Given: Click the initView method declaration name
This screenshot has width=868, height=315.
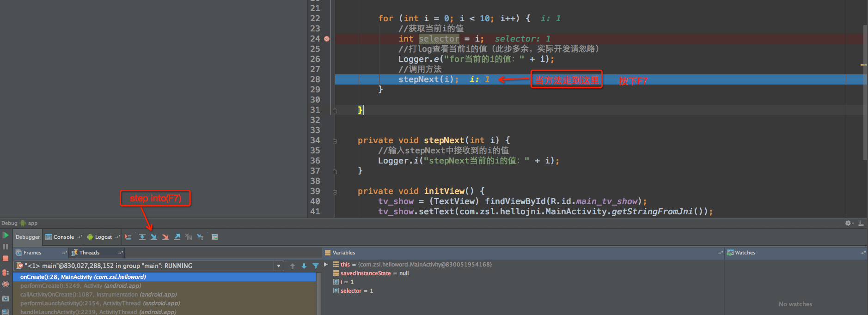Looking at the screenshot, I should click(x=444, y=191).
